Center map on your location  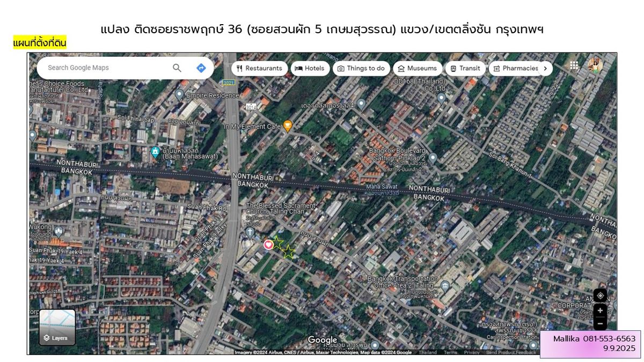600,295
